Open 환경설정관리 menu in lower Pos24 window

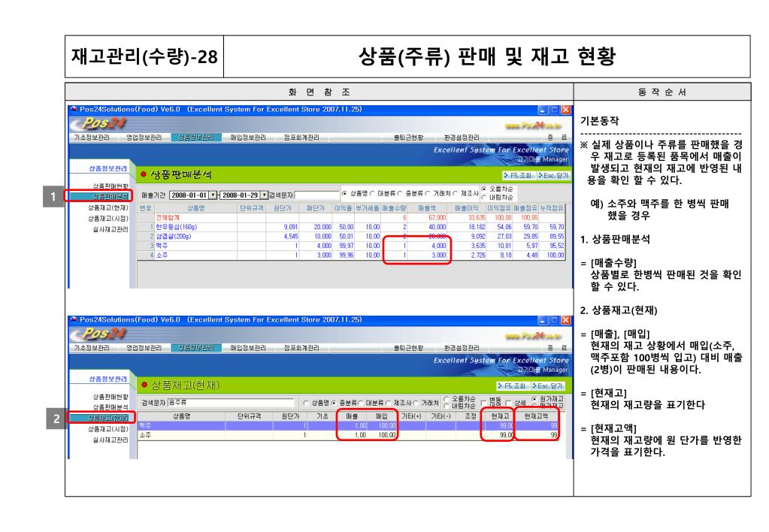pyautogui.click(x=462, y=348)
